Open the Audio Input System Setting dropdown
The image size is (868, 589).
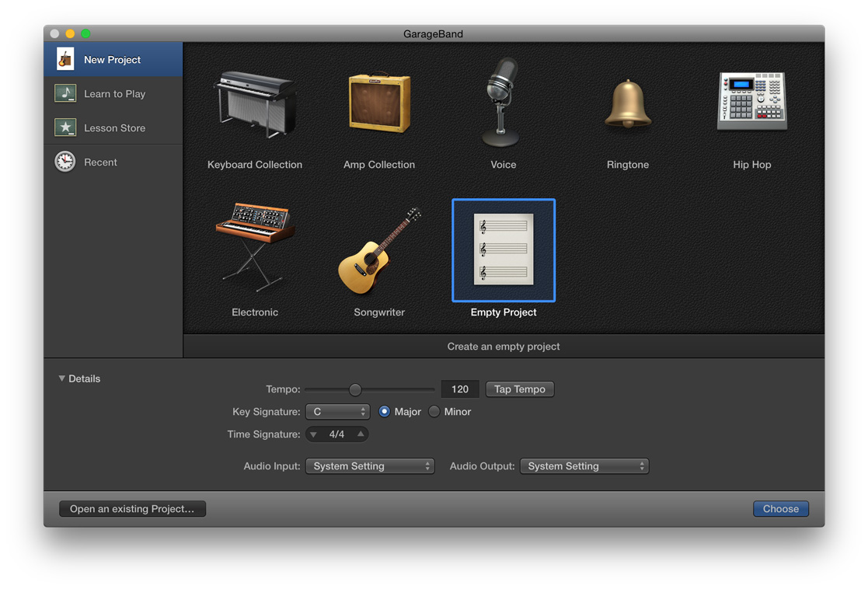click(x=370, y=466)
